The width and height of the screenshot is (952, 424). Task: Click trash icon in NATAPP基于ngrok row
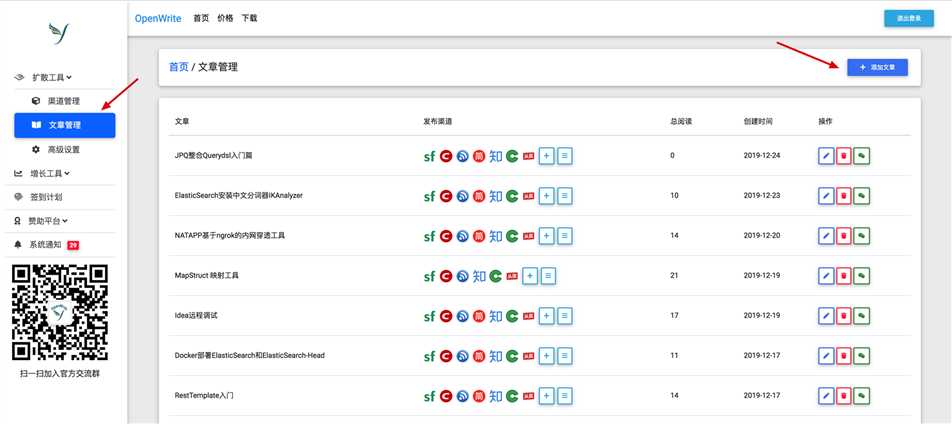click(844, 236)
